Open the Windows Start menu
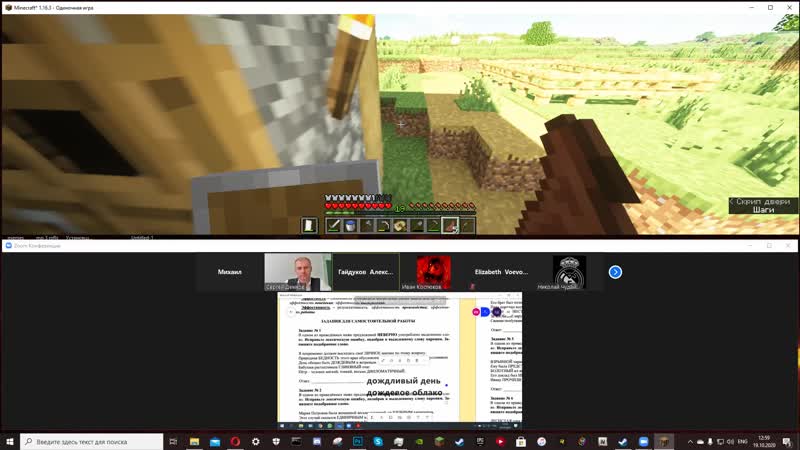Screen dimensions: 800x450 tap(10, 441)
